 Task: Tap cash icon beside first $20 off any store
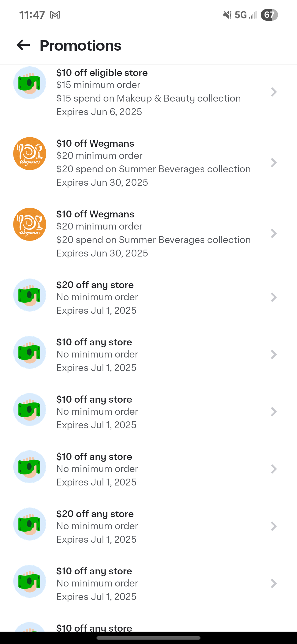30,295
